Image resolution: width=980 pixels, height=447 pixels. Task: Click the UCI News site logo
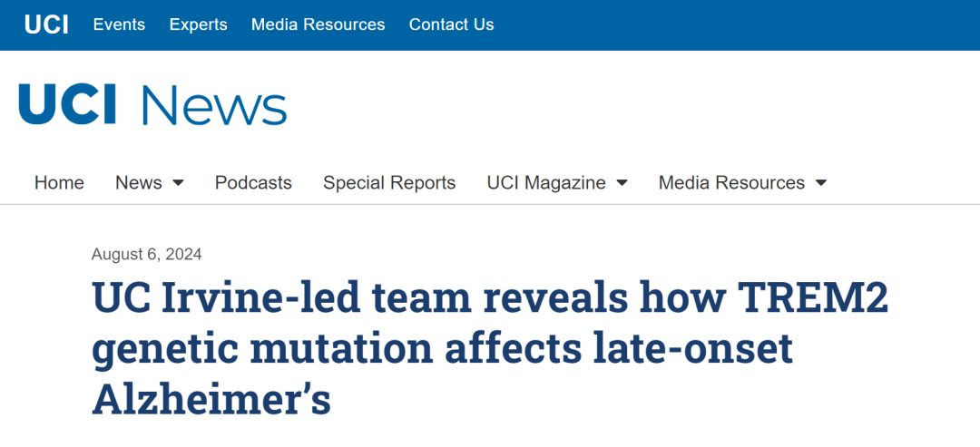point(152,104)
